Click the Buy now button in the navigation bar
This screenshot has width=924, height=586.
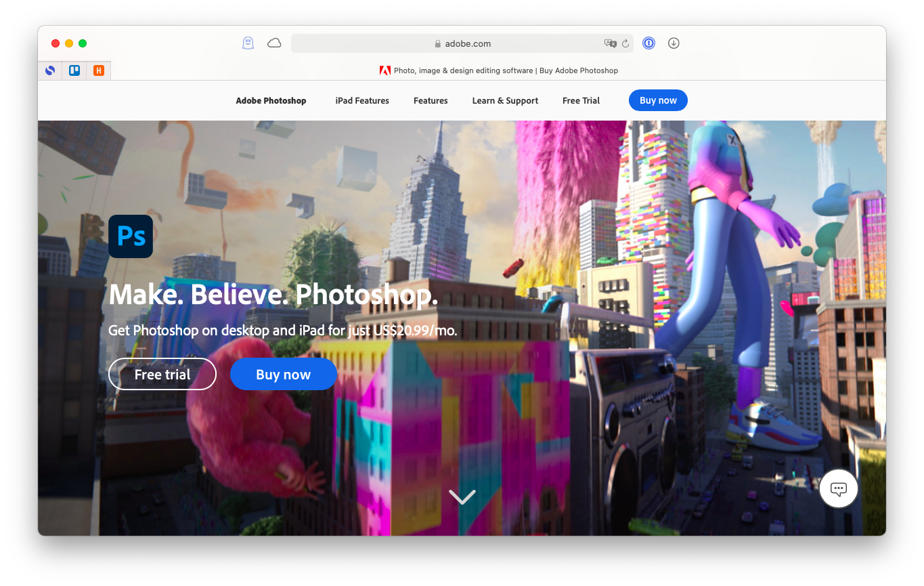[658, 100]
